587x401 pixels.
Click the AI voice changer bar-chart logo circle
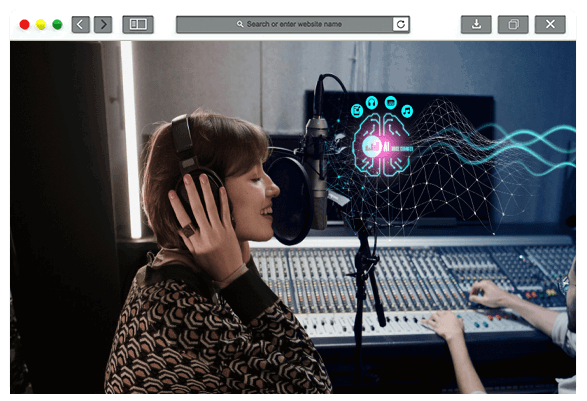[x=372, y=146]
